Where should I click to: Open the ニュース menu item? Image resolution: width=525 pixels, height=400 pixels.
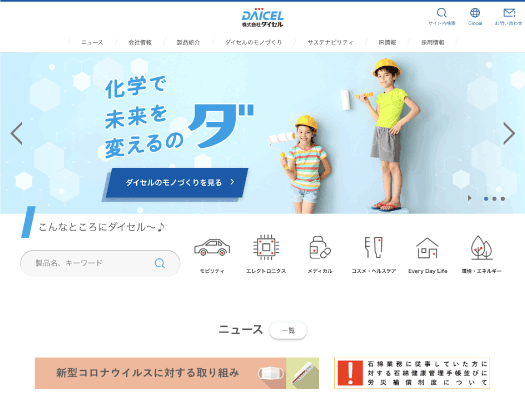(92, 43)
